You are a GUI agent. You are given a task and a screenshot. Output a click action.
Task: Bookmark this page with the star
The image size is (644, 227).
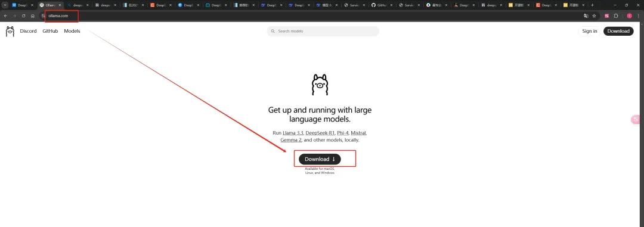(594, 15)
